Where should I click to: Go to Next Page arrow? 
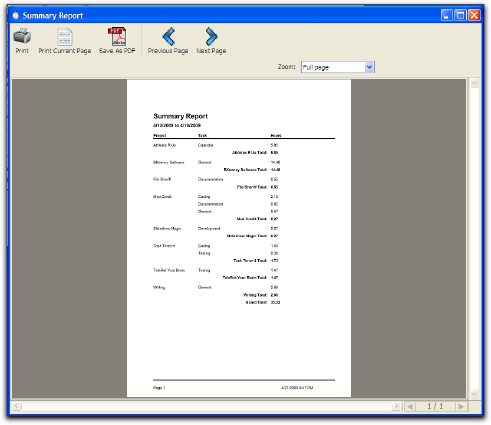[x=211, y=36]
